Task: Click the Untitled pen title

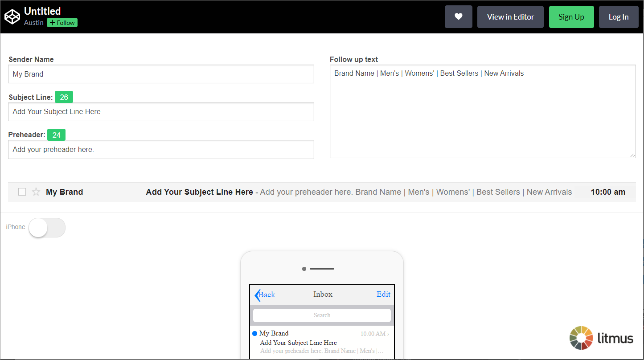Action: click(42, 11)
